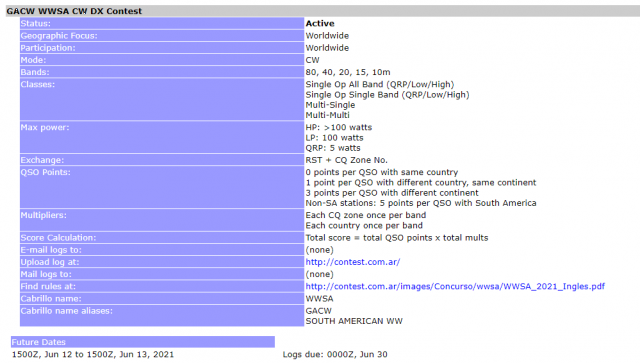The width and height of the screenshot is (640, 363).
Task: Click the 'Geographic Focus:' label
Action: 59,36
